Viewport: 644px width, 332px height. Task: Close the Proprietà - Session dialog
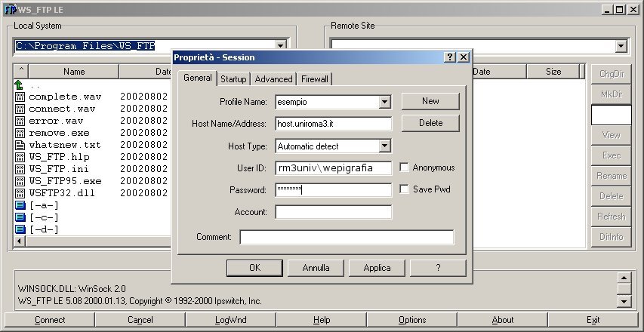tap(464, 57)
